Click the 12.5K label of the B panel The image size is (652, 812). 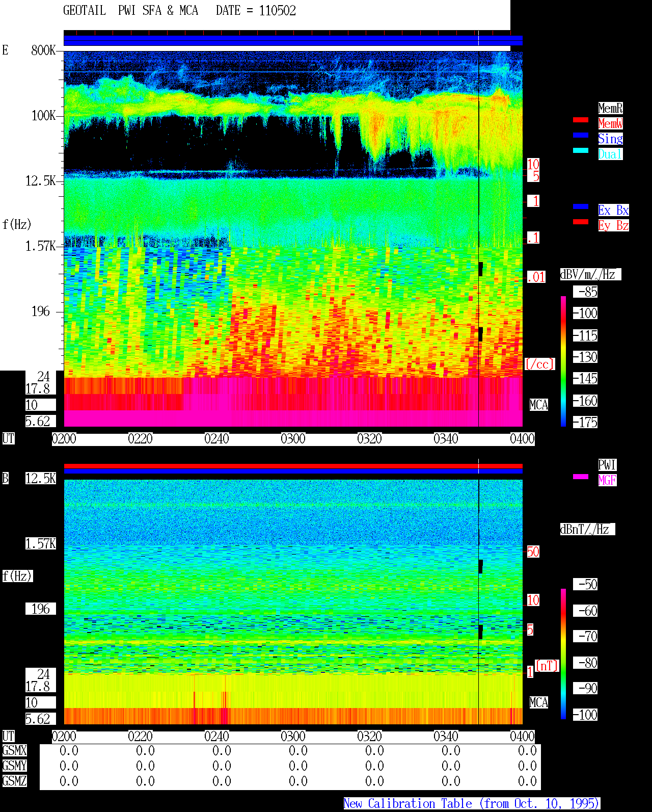tap(41, 478)
